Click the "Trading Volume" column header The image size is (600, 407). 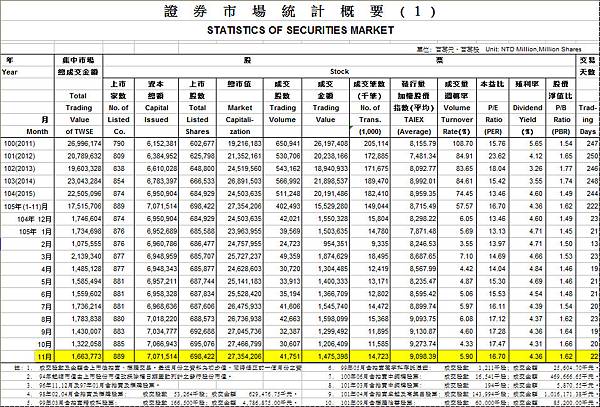(x=282, y=114)
